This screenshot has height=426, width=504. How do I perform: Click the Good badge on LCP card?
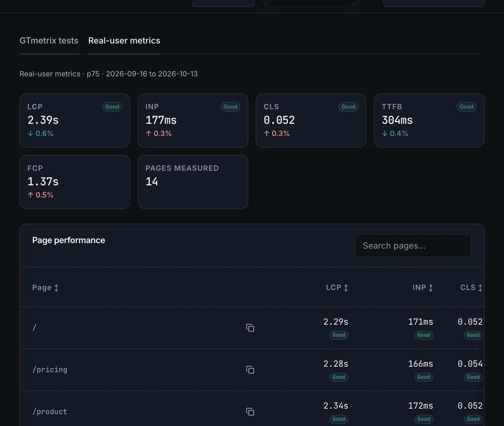point(112,107)
